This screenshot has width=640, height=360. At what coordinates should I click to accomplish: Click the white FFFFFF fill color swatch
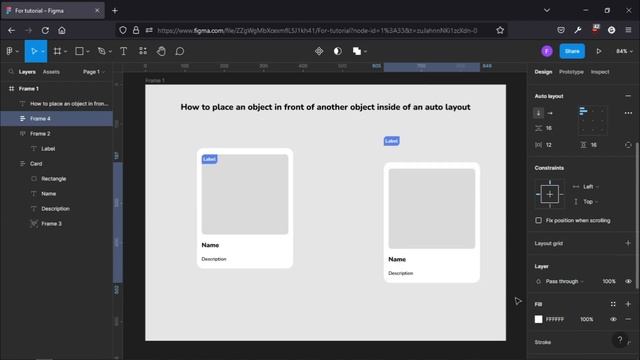click(x=538, y=319)
